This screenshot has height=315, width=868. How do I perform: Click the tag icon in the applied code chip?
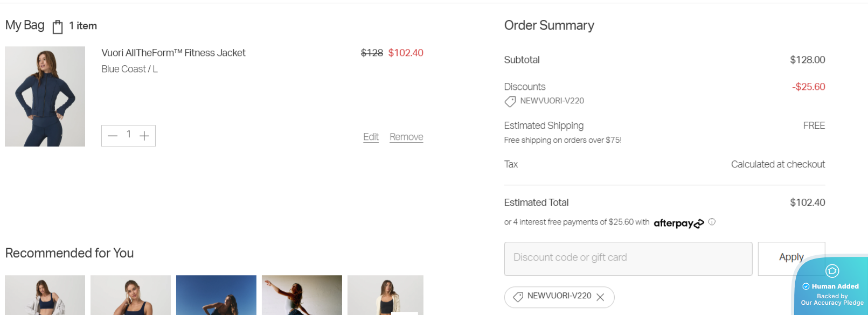pos(518,297)
